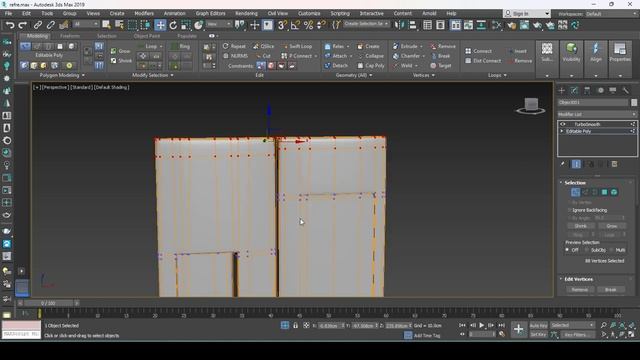Open the Curve Editor icon

(x=468, y=25)
